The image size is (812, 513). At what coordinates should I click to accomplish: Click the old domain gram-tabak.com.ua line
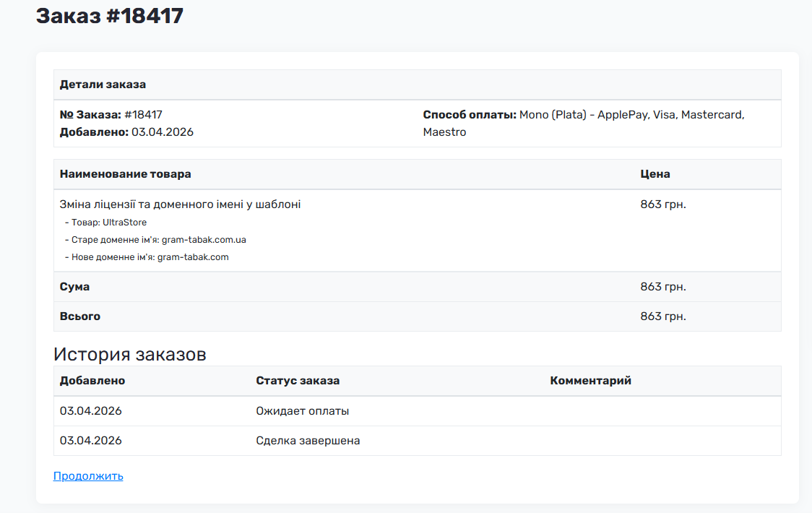coord(158,240)
